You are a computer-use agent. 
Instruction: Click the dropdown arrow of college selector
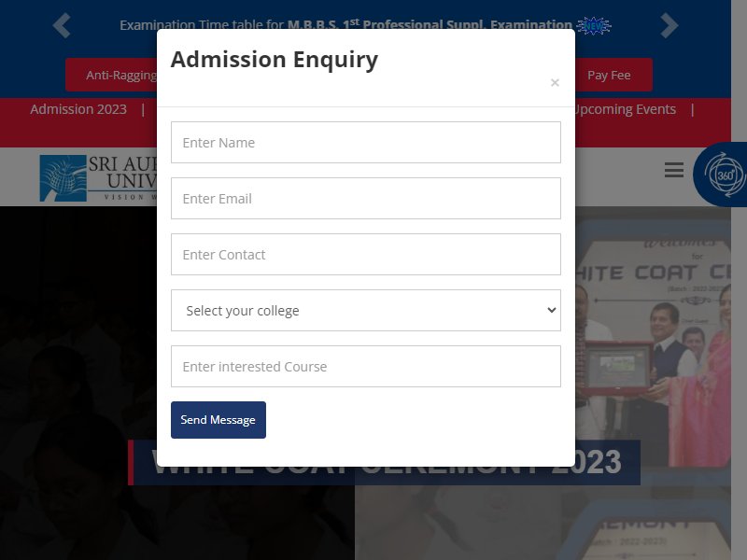[552, 311]
